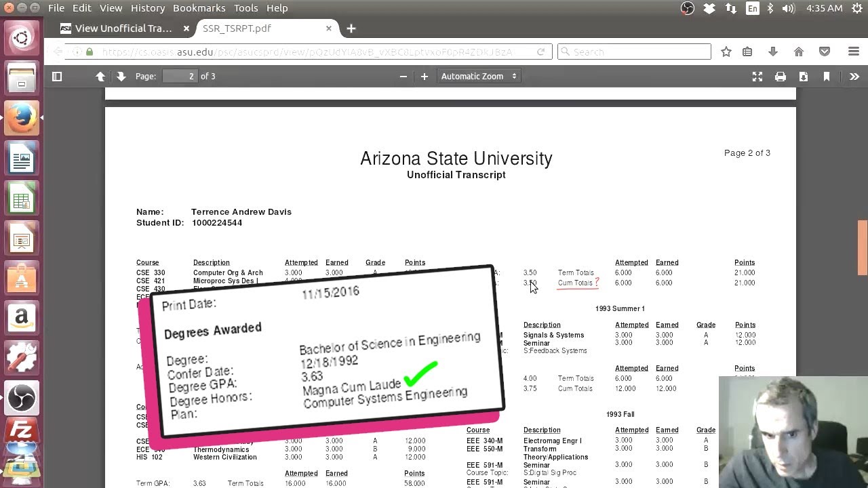This screenshot has width=868, height=488.
Task: Open the Bookmarks menu
Action: pyautogui.click(x=199, y=8)
